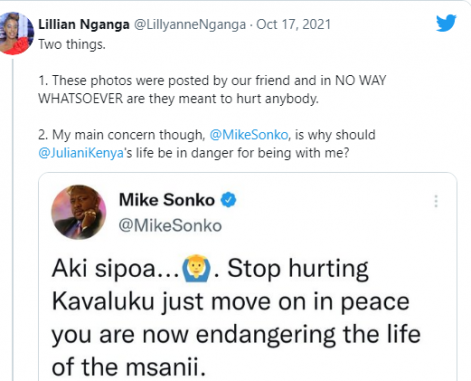Click the raised-hands emoji in tweet
This screenshot has height=381, width=471.
pos(195,268)
